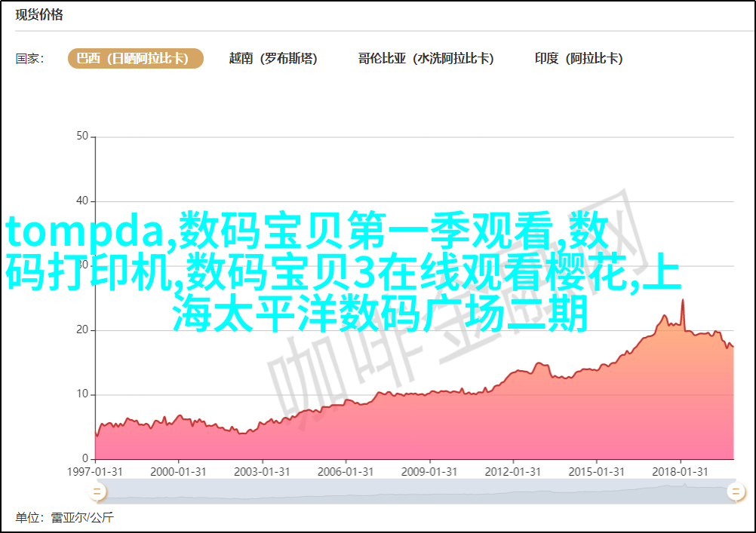Viewport: 756px width, 533px height.
Task: Click the price spike peak near 2018
Action: click(x=683, y=301)
